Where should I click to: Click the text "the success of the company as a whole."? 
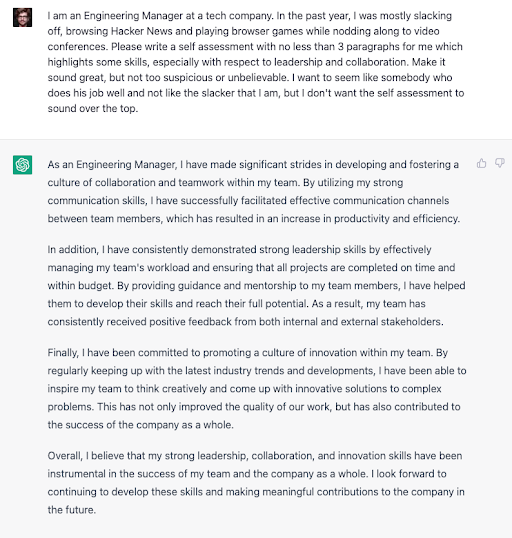(141, 425)
